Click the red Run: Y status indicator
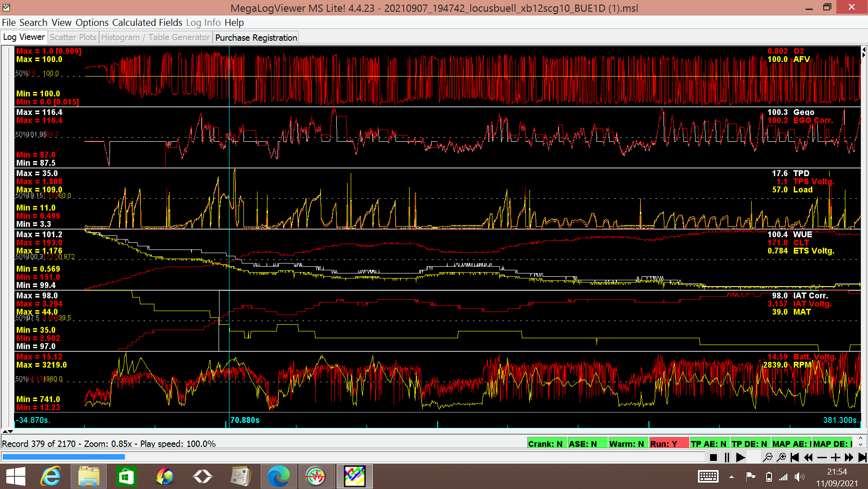This screenshot has height=489, width=868. coord(669,444)
